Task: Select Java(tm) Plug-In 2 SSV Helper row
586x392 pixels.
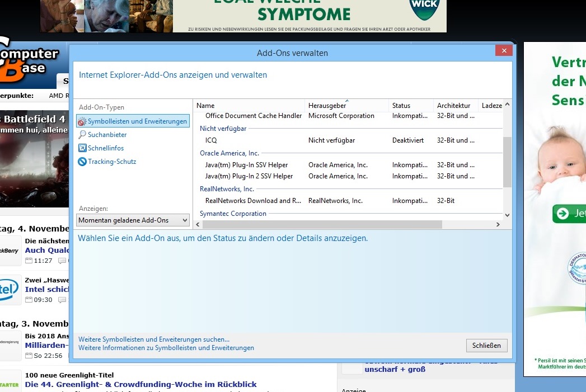Action: 348,176
